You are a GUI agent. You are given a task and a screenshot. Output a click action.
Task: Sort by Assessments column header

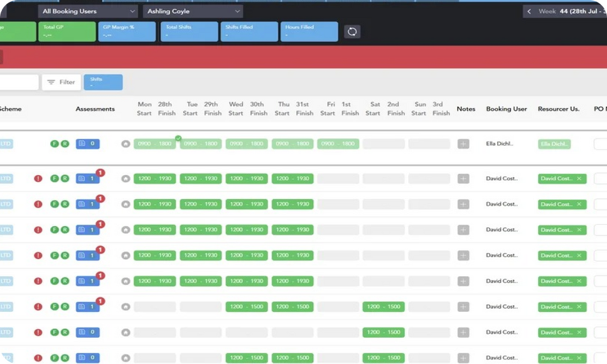click(x=95, y=109)
